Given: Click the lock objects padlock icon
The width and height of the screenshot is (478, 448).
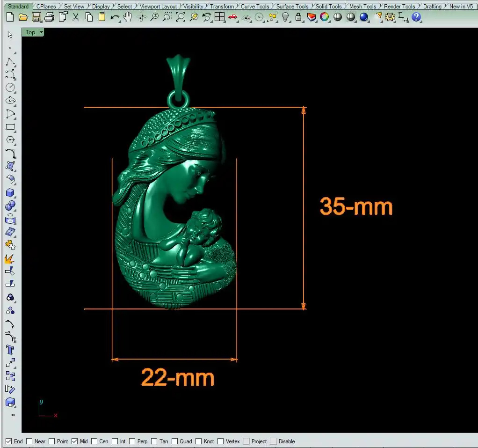Looking at the screenshot, I should click(x=298, y=17).
